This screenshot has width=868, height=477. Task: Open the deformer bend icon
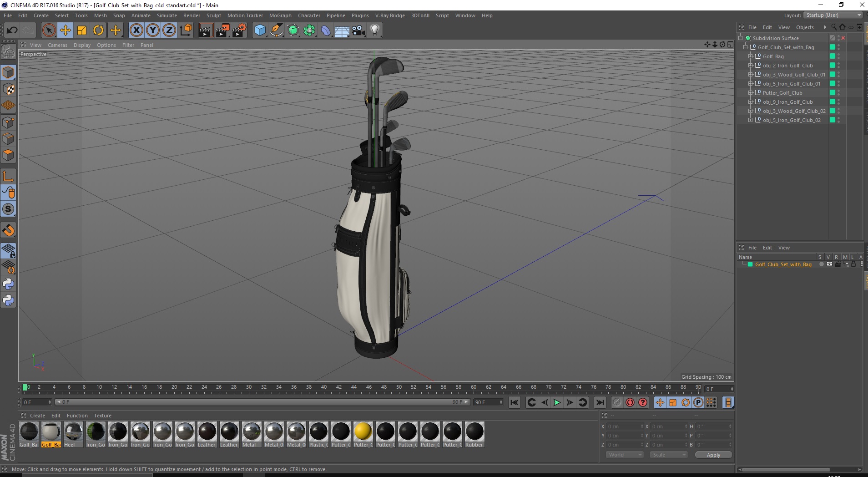326,30
